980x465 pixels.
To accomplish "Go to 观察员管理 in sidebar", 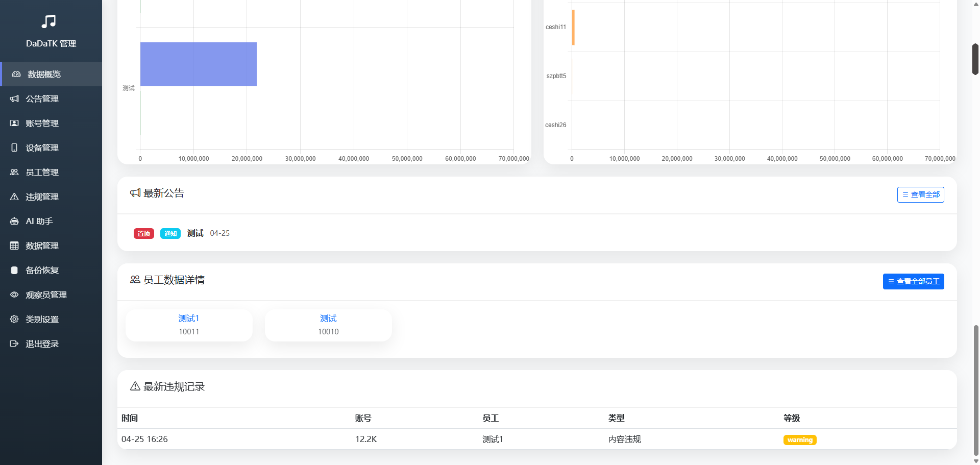I will click(46, 295).
